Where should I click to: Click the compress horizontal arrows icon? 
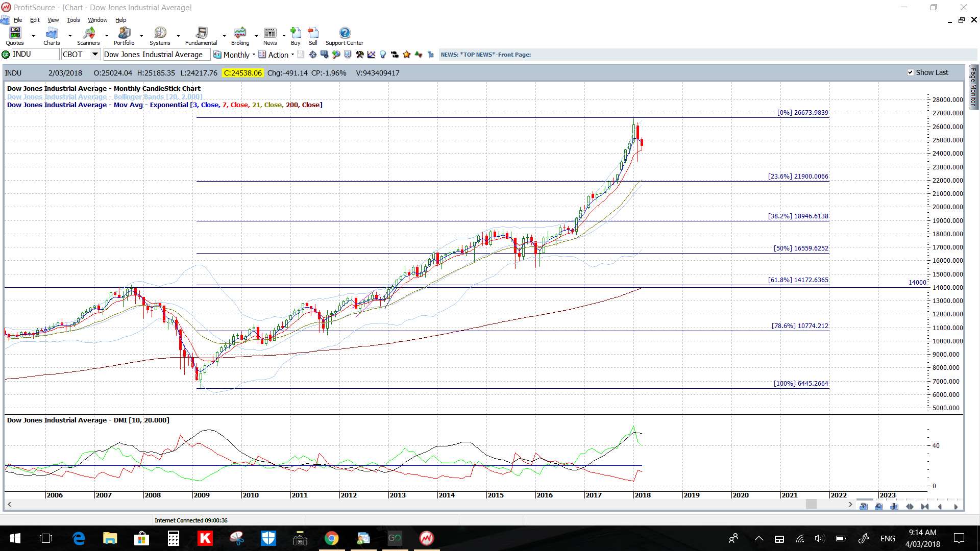[x=925, y=507]
